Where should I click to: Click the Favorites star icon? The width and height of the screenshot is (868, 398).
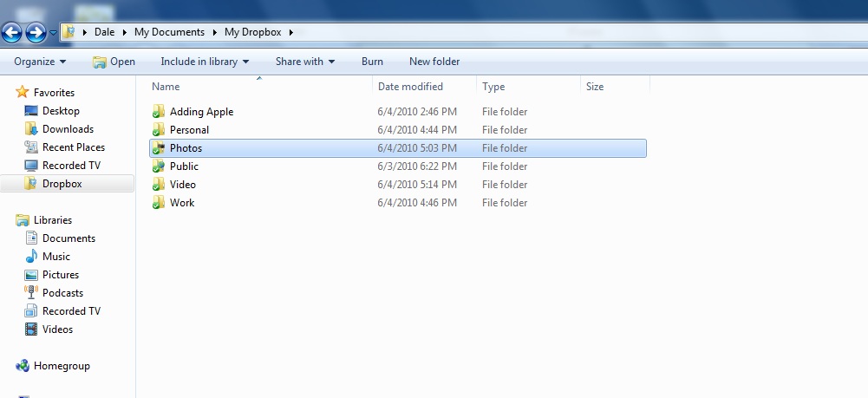point(23,92)
